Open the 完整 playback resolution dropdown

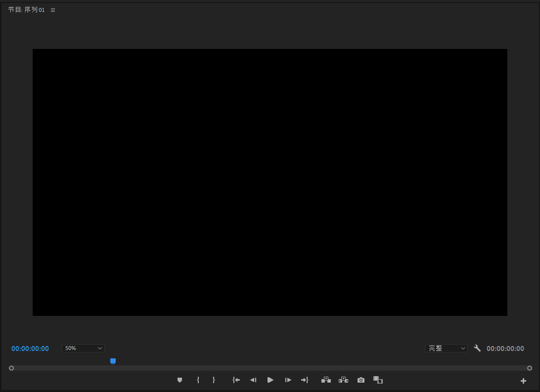point(446,348)
